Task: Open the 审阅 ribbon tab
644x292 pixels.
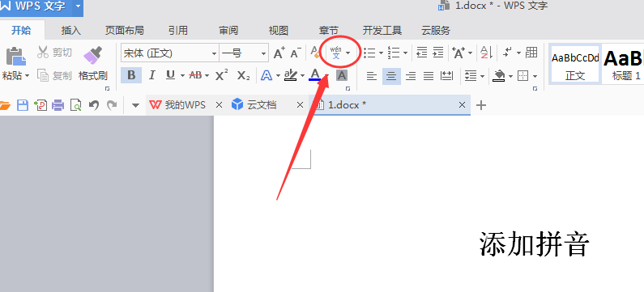Action: tap(228, 31)
